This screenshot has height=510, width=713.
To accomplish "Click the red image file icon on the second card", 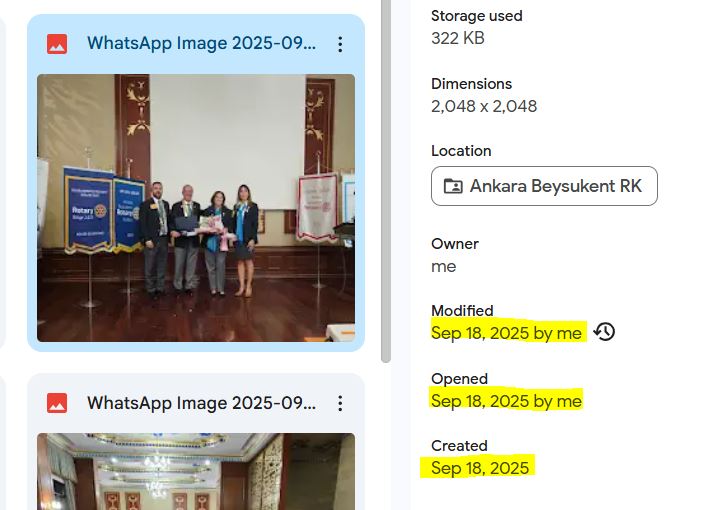I will point(57,403).
